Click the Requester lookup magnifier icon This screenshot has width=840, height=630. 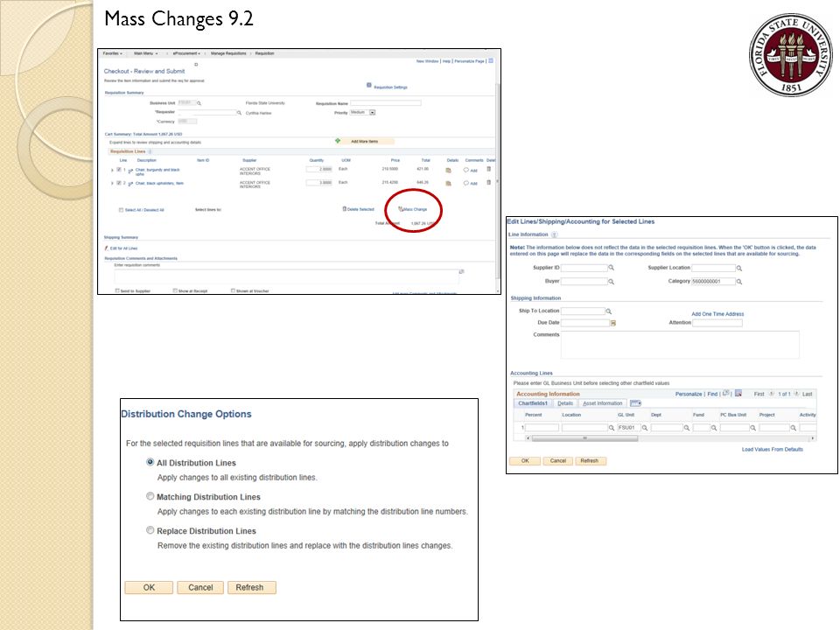click(239, 113)
